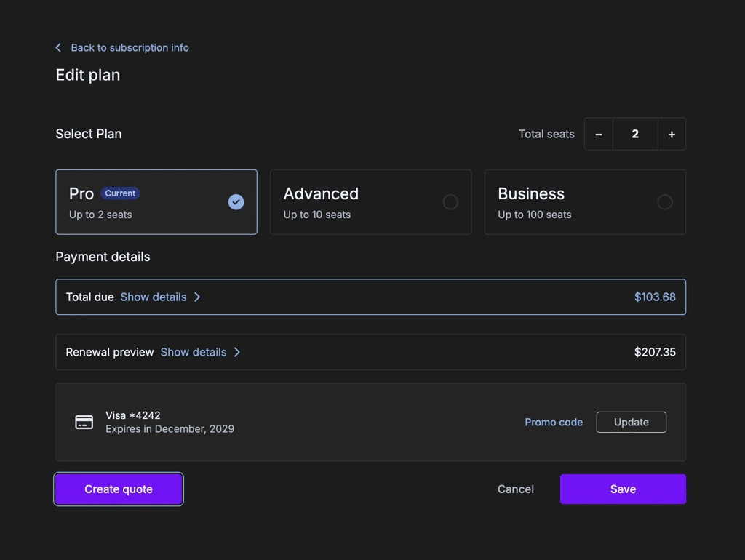Click Update to change payment method

coord(631,422)
